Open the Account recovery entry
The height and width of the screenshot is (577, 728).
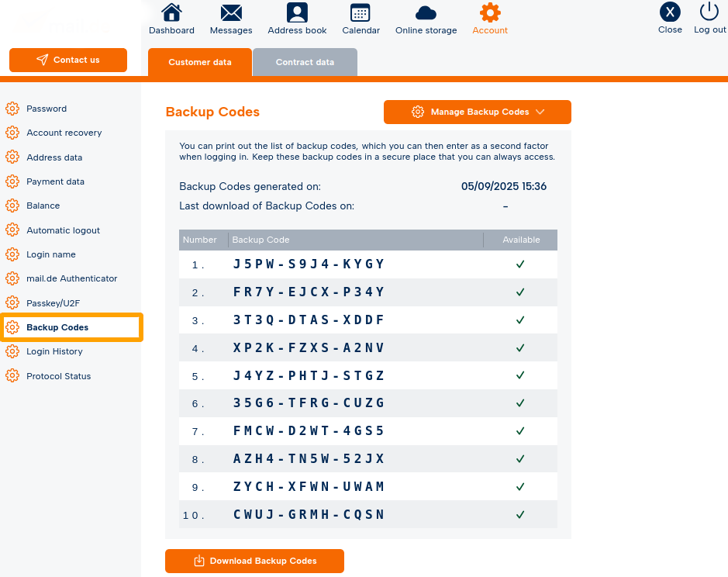pos(64,133)
